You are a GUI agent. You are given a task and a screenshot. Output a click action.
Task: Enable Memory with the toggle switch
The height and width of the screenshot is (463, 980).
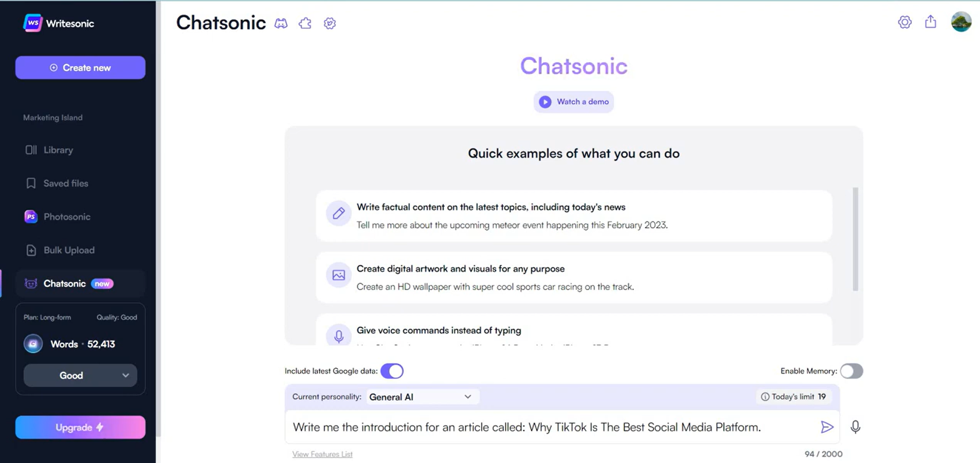click(x=851, y=371)
